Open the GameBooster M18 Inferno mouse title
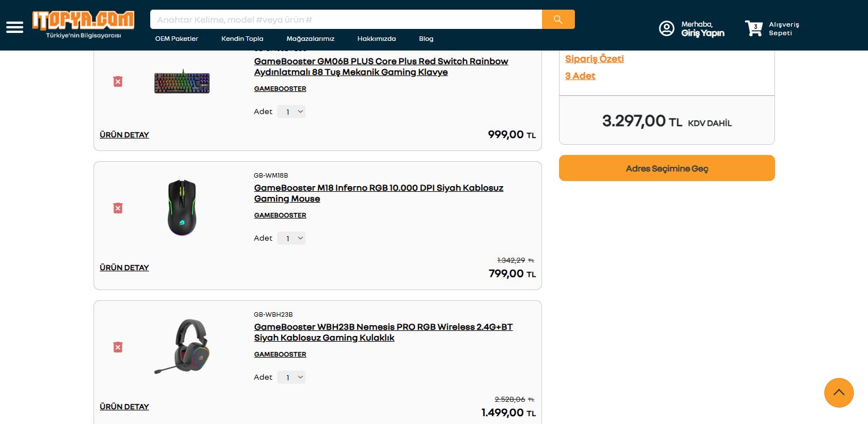Viewport: 868px width, 424px height. coord(379,194)
